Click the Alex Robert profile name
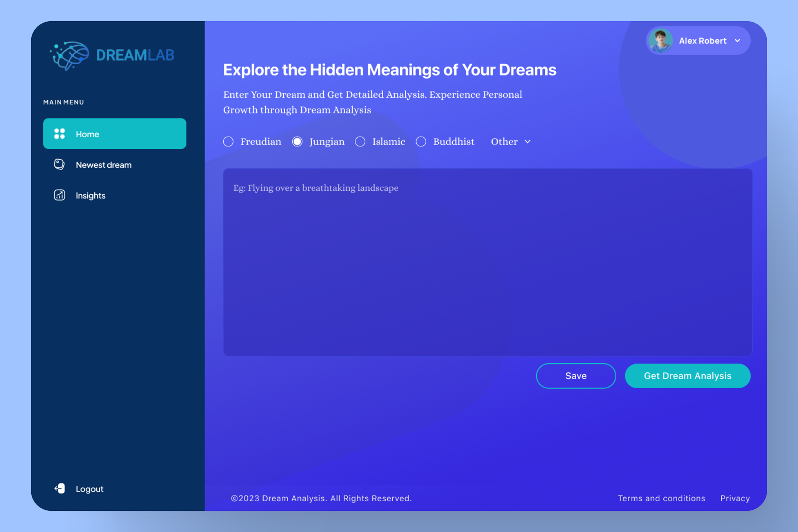Screen dimensions: 798x532 [x=702, y=41]
